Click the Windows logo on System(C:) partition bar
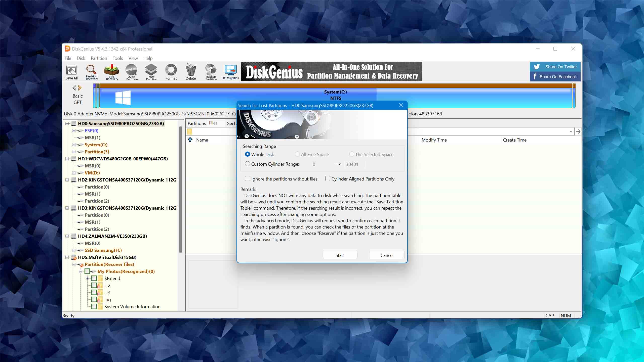The height and width of the screenshot is (362, 644). tap(123, 98)
